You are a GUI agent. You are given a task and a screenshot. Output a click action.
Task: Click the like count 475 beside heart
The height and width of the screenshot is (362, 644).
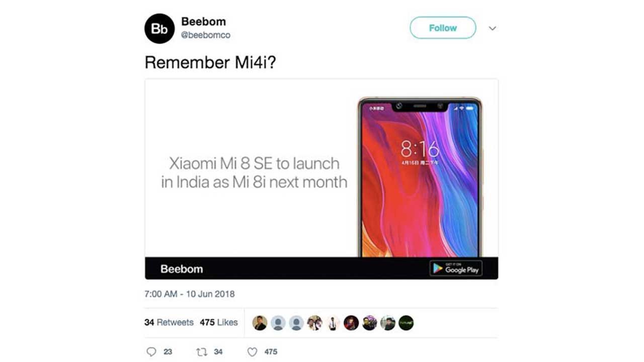coord(271,352)
